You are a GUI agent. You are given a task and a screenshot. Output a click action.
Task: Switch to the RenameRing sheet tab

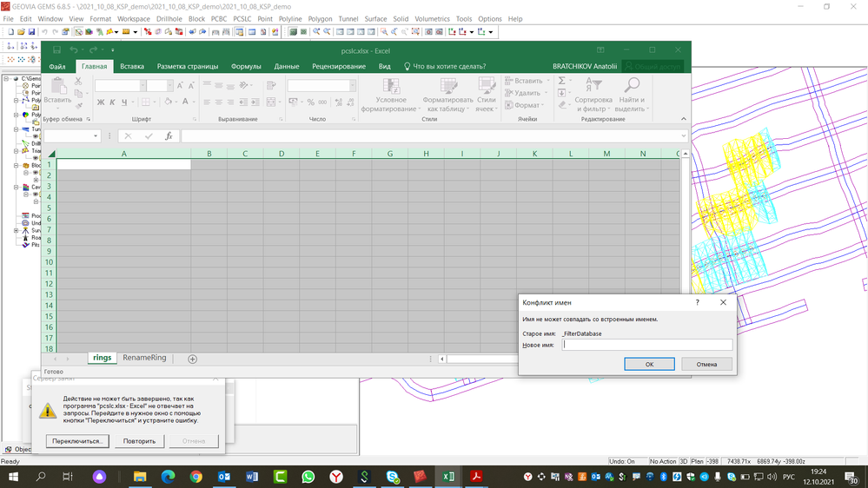coord(144,358)
